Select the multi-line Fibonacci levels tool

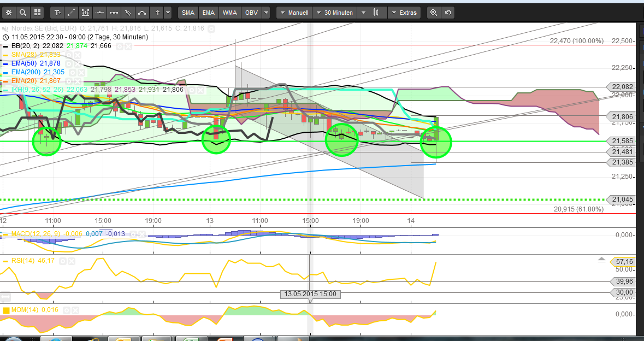[x=85, y=13]
